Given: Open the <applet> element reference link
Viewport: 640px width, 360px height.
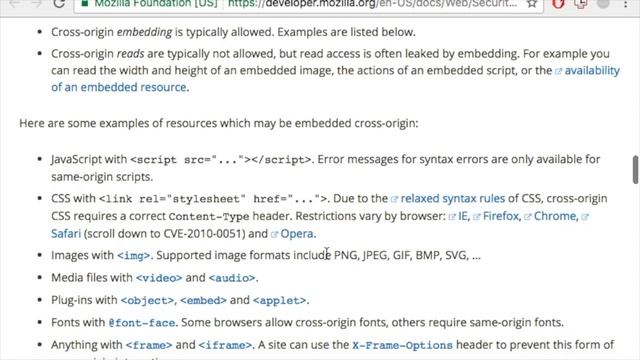Looking at the screenshot, I should pos(279,300).
